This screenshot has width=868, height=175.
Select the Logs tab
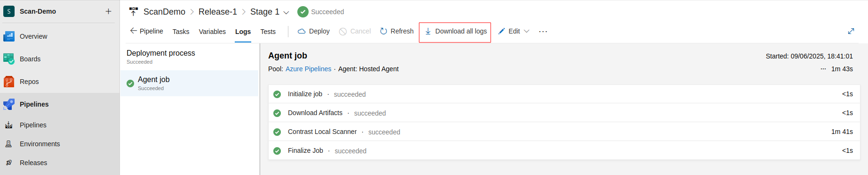(243, 32)
